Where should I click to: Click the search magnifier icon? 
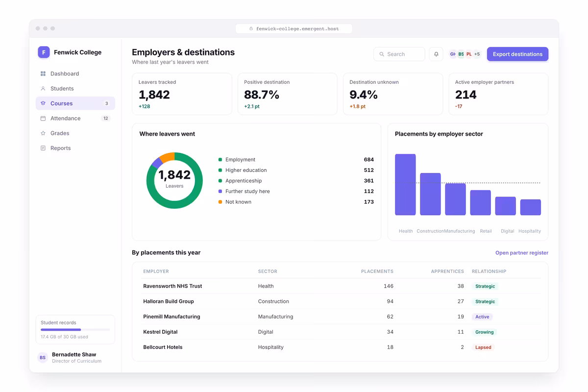(x=382, y=54)
